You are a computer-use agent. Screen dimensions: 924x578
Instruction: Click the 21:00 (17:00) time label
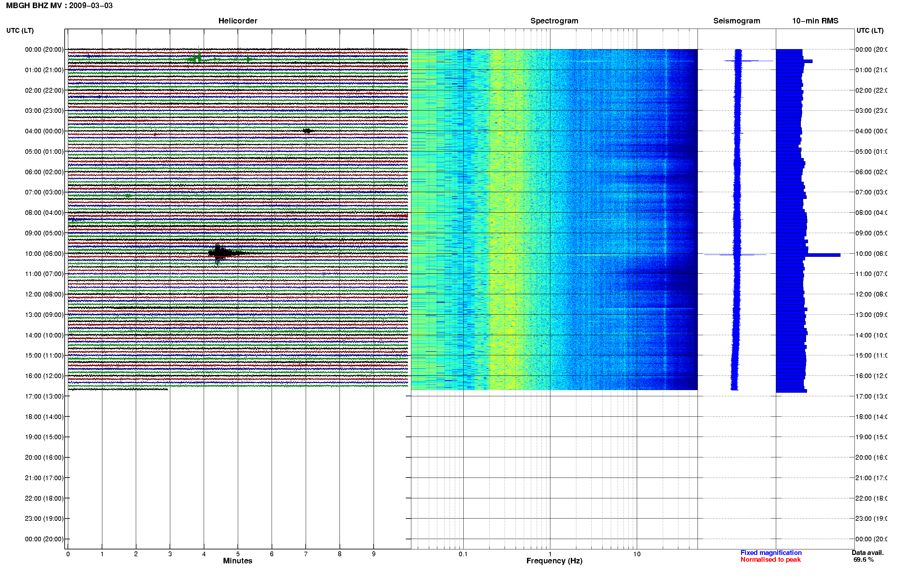[44, 478]
